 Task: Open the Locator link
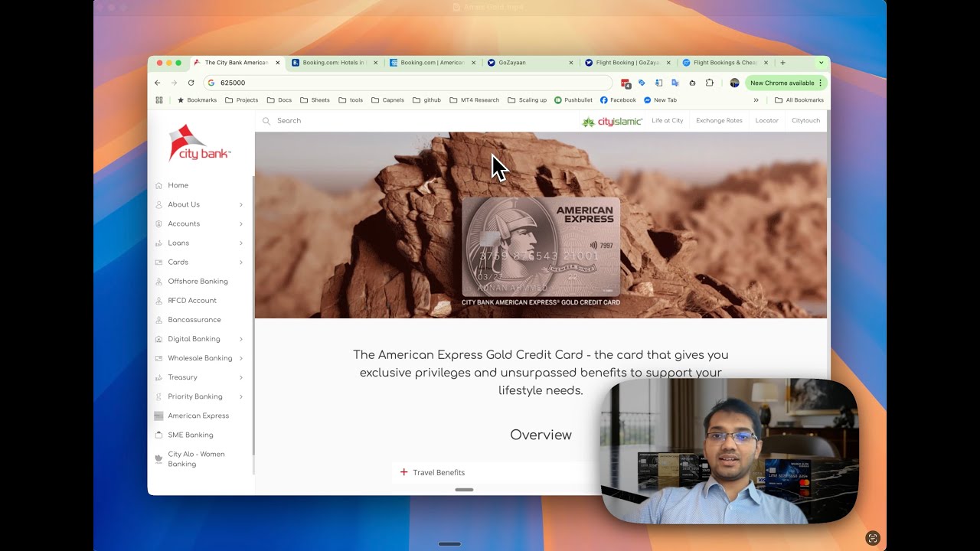(766, 121)
